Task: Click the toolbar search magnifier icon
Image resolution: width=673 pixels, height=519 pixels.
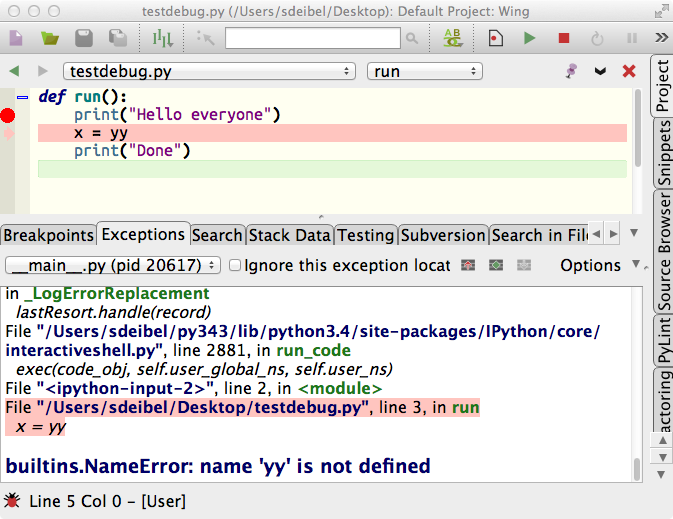Action: pos(412,39)
